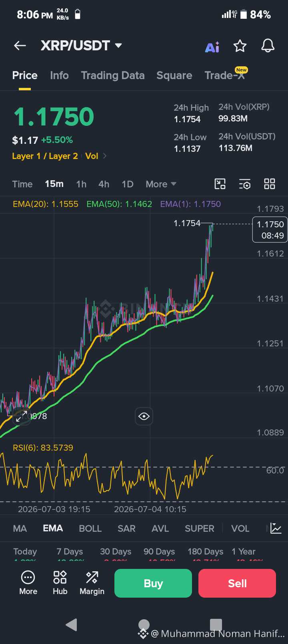The width and height of the screenshot is (288, 644).
Task: Enable the BOLL indicator
Action: pyautogui.click(x=90, y=529)
